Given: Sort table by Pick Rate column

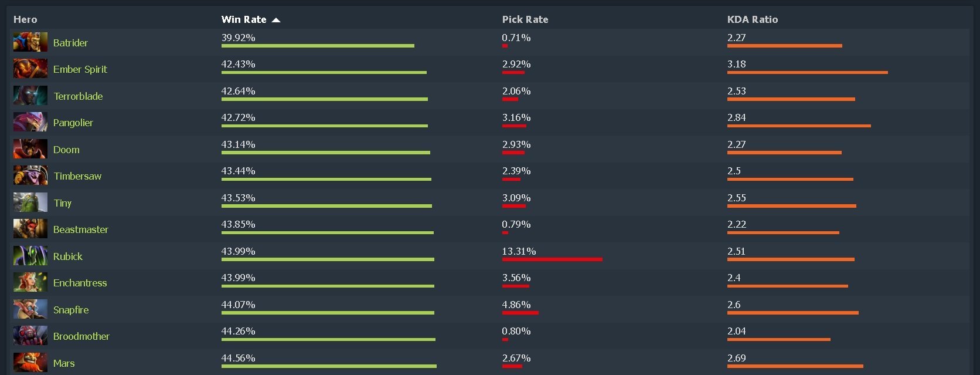Looking at the screenshot, I should coord(525,19).
